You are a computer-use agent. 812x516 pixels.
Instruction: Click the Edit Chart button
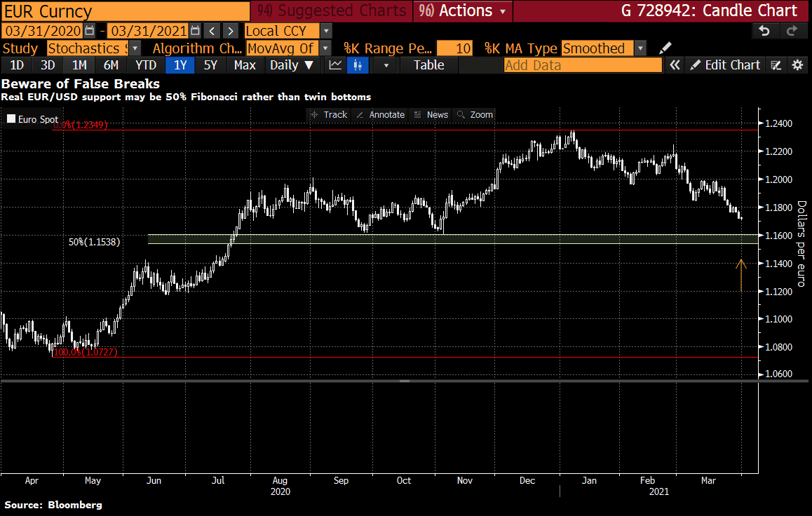point(726,65)
